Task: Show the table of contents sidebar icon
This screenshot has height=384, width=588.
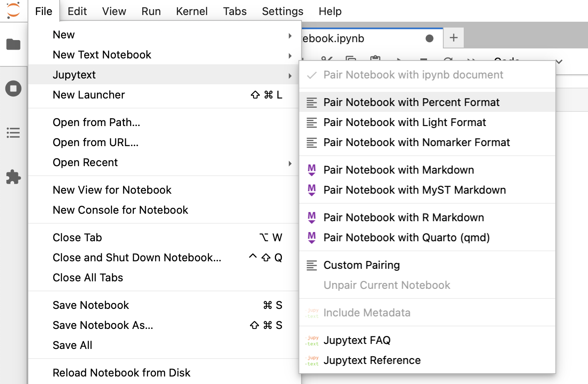Action: (13, 133)
